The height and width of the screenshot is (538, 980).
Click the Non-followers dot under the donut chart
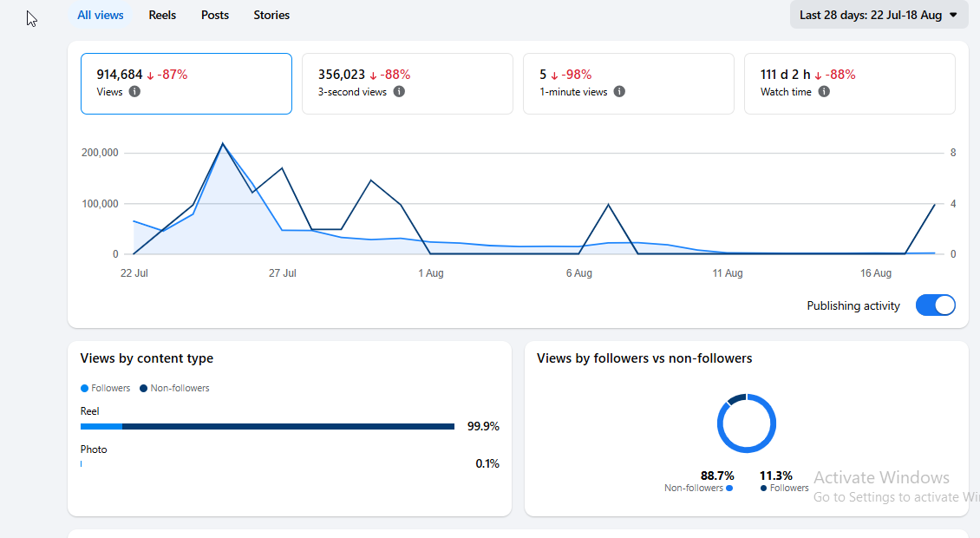(729, 488)
